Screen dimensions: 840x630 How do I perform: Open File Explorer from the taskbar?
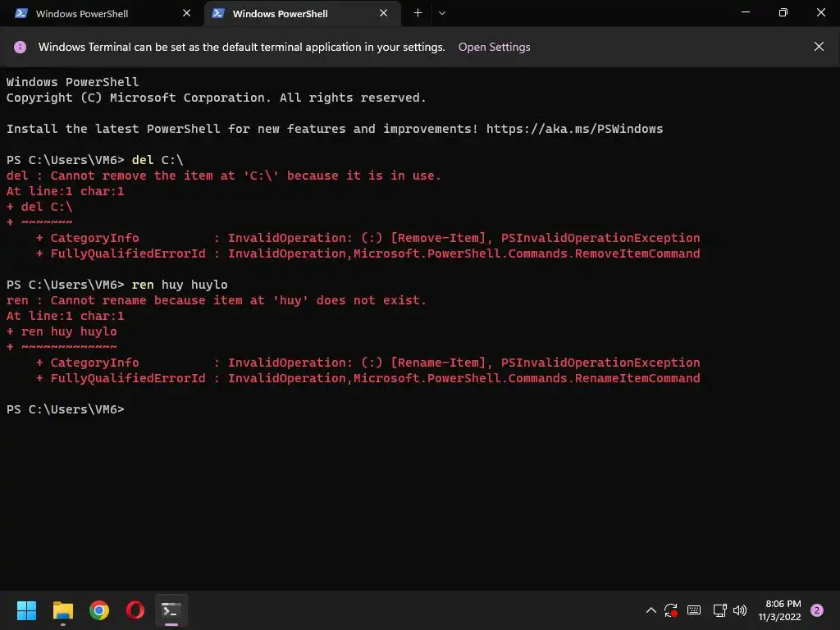(62, 610)
